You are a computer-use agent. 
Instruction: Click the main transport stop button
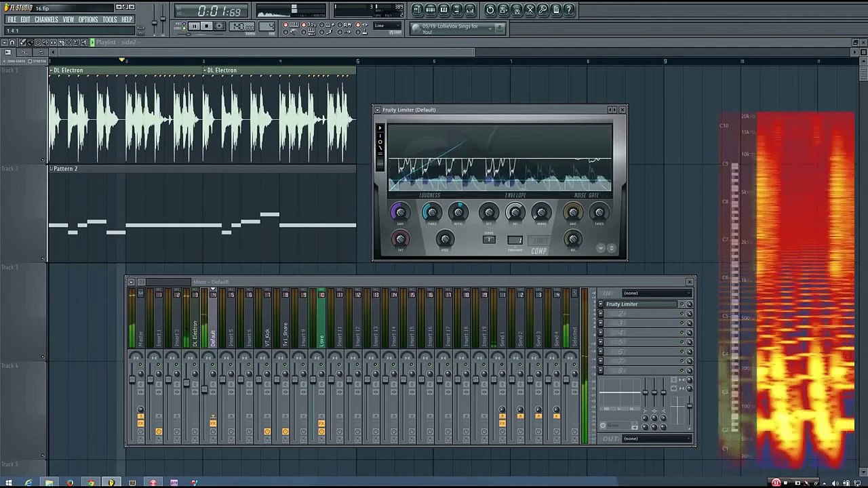pos(206,26)
